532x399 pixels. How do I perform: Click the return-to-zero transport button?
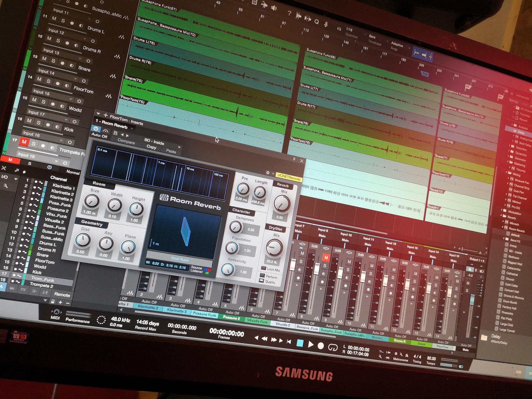click(289, 342)
